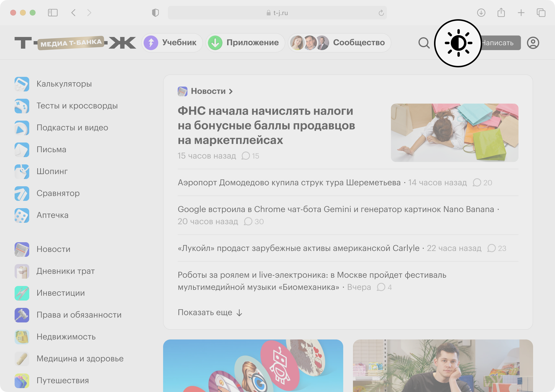
Task: Click the t-j.ru address bar
Action: pos(277,13)
